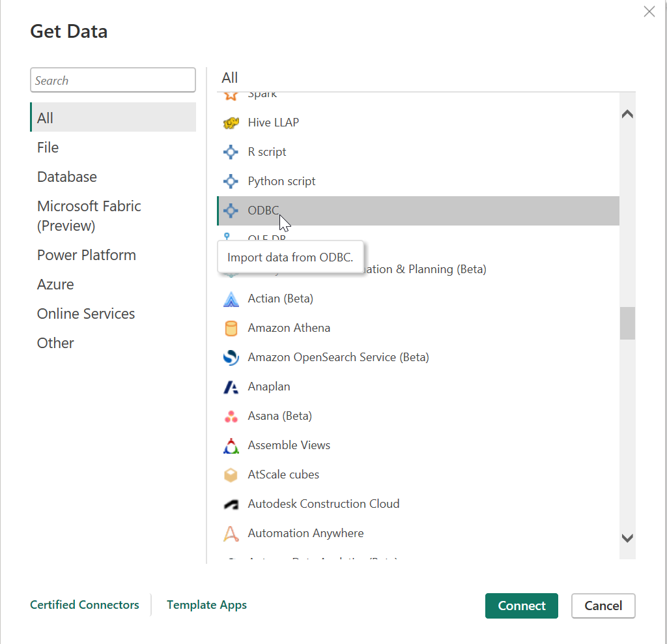The height and width of the screenshot is (644, 667).
Task: Click the scroll down arrow
Action: [627, 538]
